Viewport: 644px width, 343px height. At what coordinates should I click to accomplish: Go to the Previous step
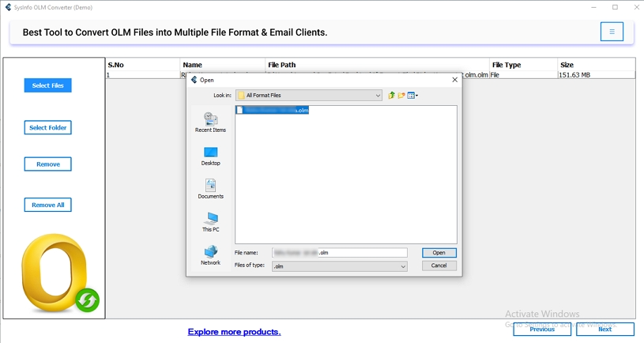click(x=542, y=329)
